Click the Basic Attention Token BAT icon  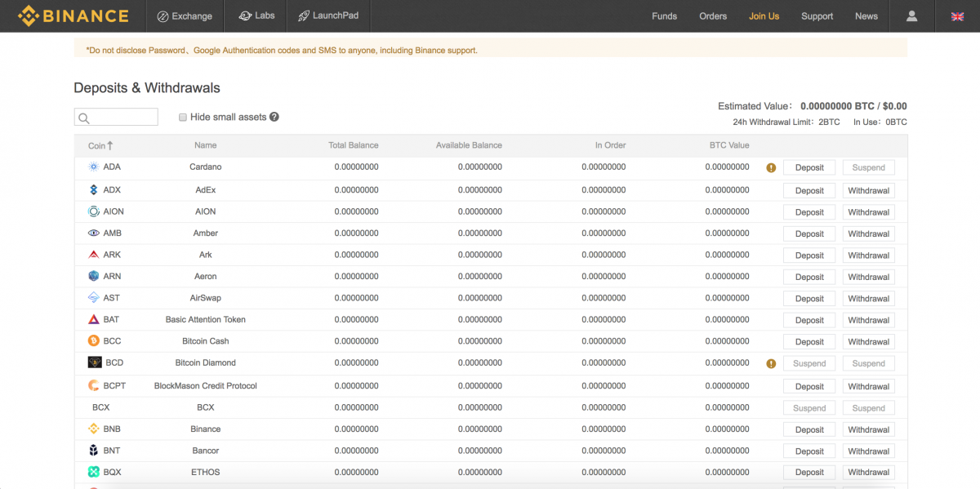93,320
